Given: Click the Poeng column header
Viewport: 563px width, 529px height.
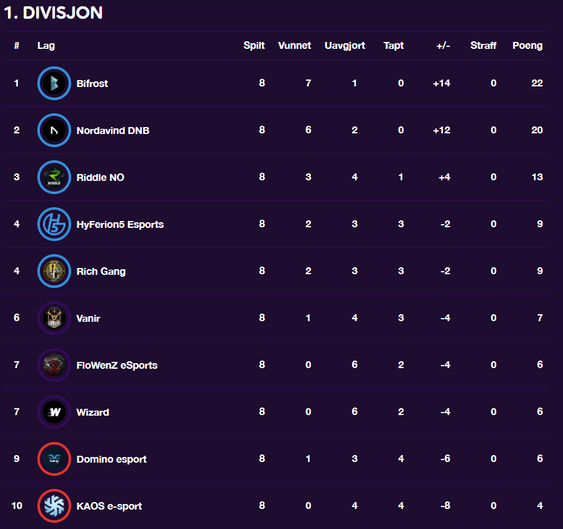Looking at the screenshot, I should pyautogui.click(x=527, y=46).
